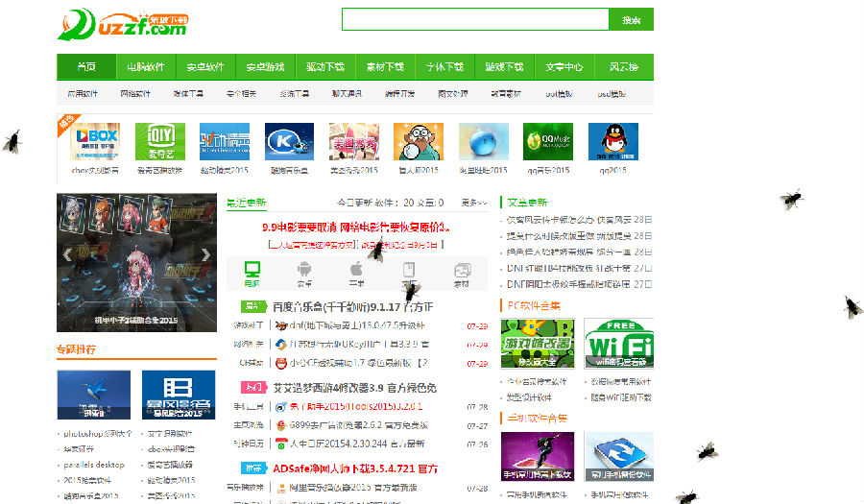Image resolution: width=864 pixels, height=504 pixels.
Task: Open the 美图秀秀 app icon
Action: click(353, 141)
